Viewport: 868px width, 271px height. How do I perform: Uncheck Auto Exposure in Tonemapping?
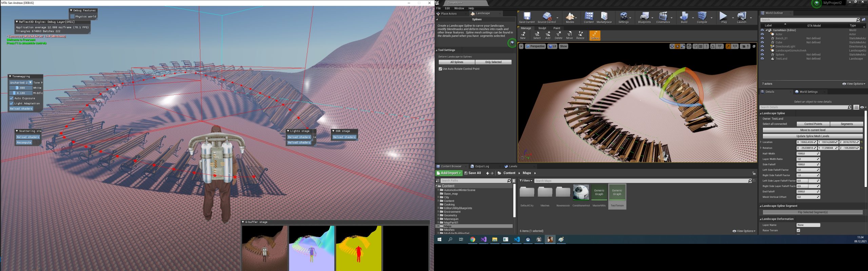(12, 98)
